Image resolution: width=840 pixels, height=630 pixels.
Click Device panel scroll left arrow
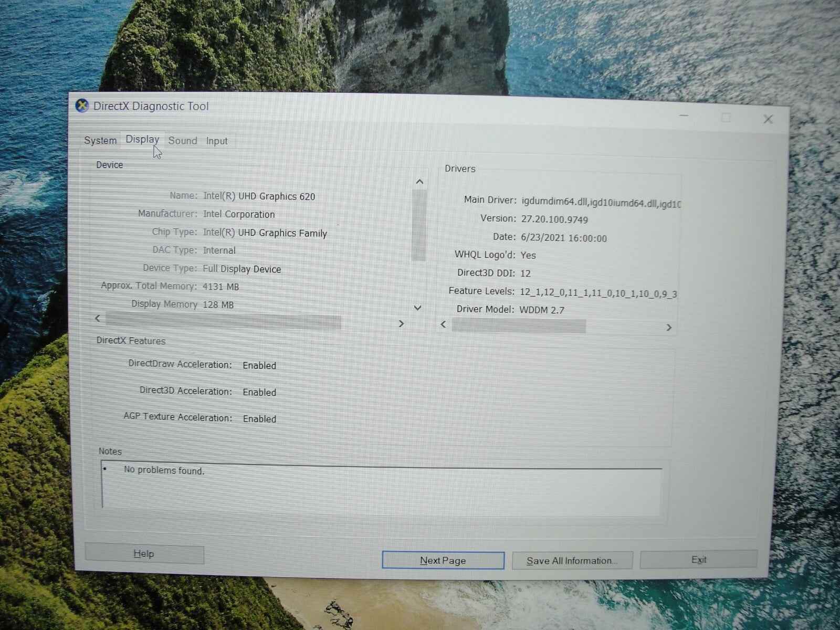tap(98, 319)
